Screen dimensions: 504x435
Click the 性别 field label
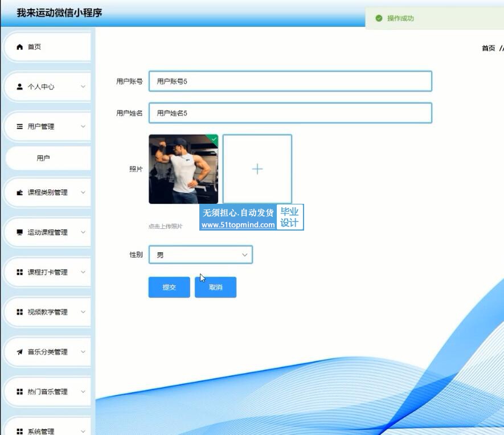pyautogui.click(x=136, y=255)
